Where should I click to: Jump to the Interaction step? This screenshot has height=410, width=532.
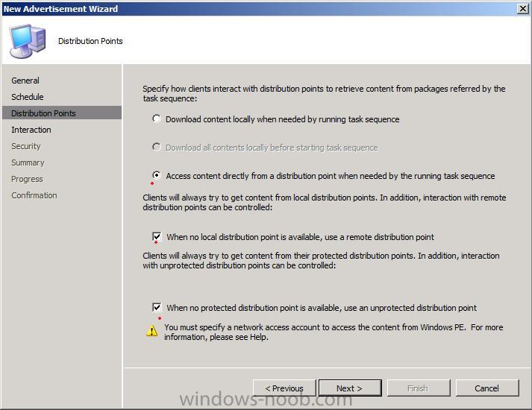31,130
